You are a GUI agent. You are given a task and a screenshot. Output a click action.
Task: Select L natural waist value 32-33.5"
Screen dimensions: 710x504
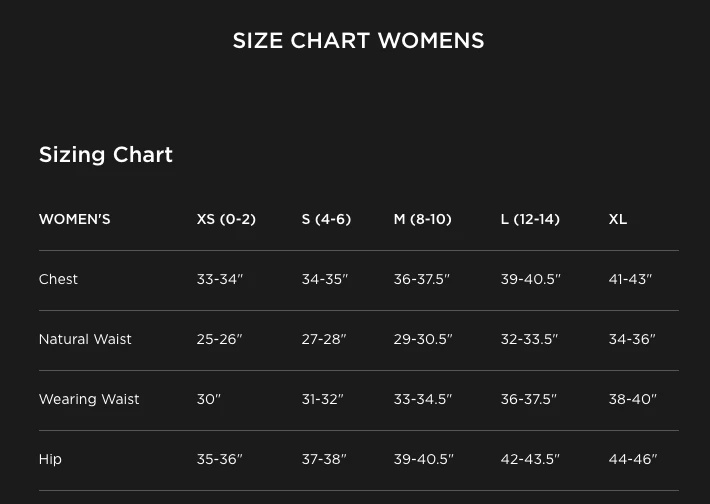point(530,339)
